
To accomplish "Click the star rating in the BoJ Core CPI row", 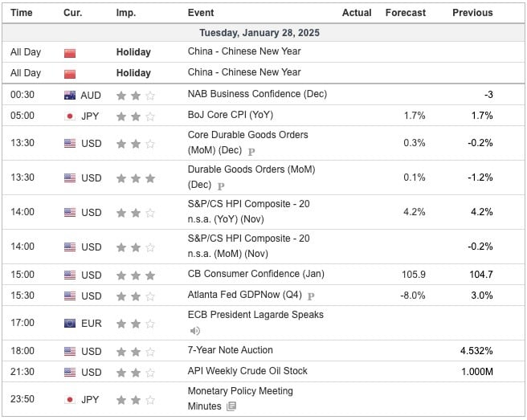I will pos(136,117).
